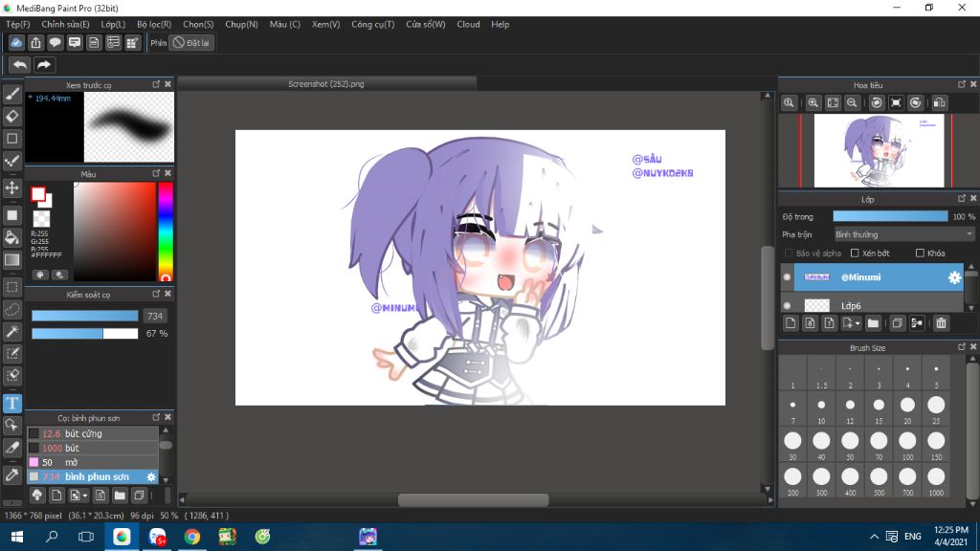
Task: Activate the Text tool
Action: (11, 404)
